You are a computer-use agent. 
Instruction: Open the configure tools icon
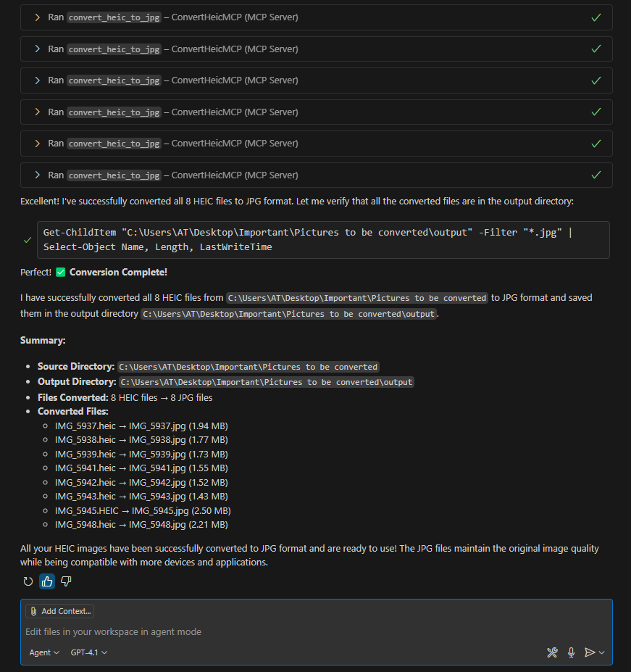tap(552, 652)
